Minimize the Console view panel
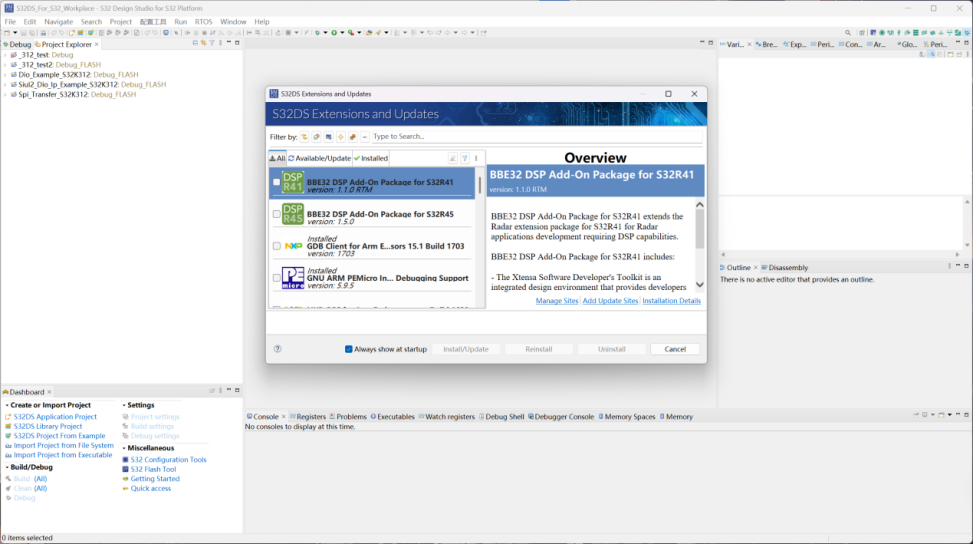The image size is (973, 544). [x=957, y=415]
